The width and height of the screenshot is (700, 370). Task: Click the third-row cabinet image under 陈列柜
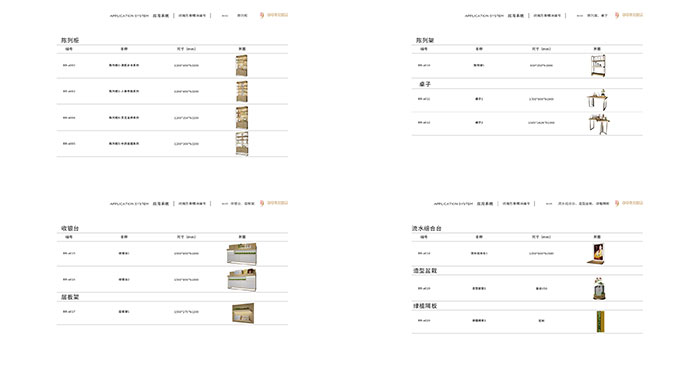click(242, 118)
